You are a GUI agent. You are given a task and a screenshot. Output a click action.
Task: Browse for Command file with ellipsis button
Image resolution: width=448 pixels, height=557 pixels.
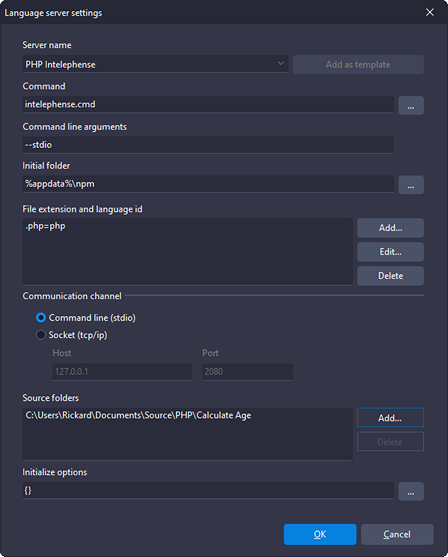[x=411, y=106]
